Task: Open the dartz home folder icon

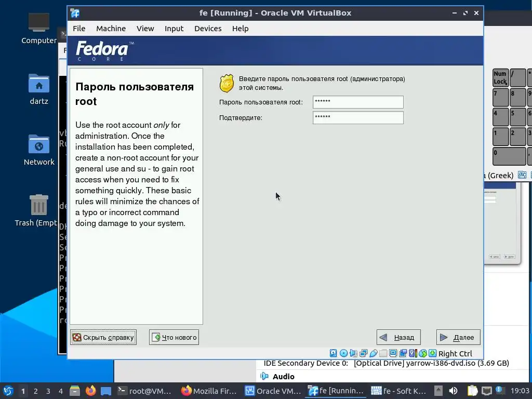Action: 38,89
